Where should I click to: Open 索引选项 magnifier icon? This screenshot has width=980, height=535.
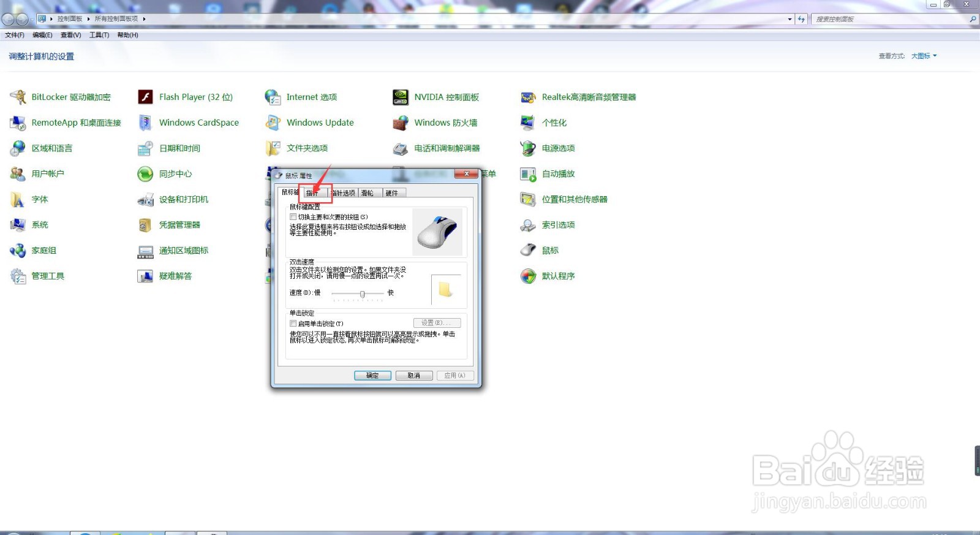click(528, 225)
